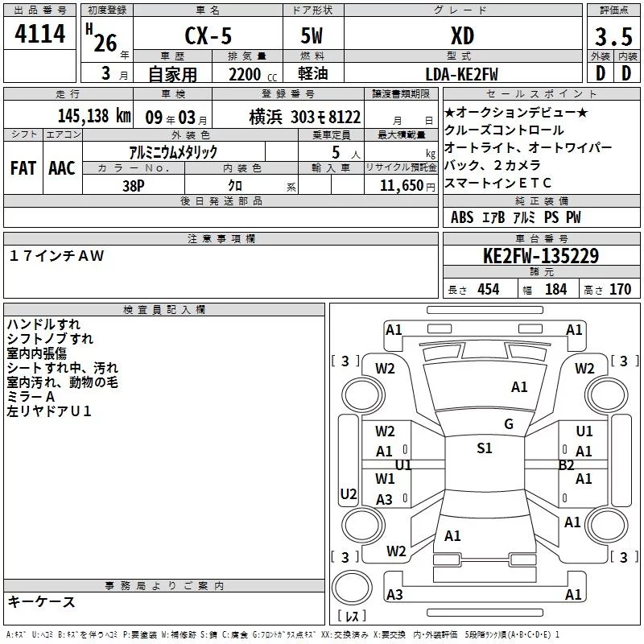Click the color number 38P
Viewport: 644px width, 644px height.
[x=134, y=186]
